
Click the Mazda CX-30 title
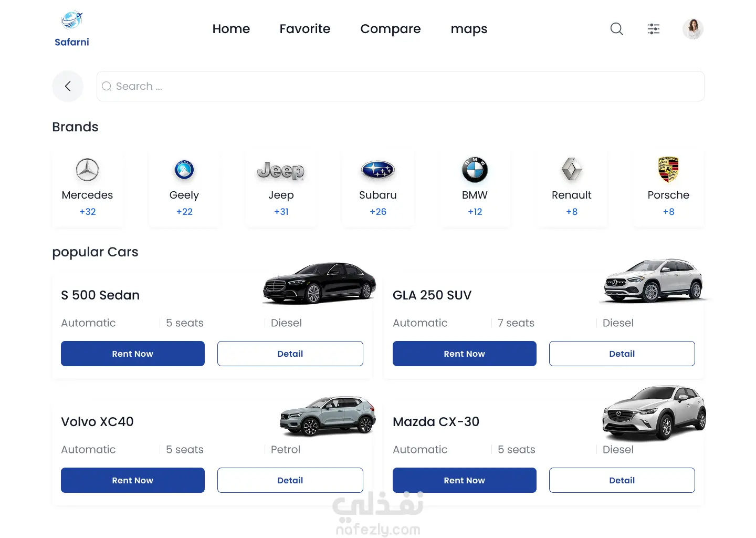436,422
